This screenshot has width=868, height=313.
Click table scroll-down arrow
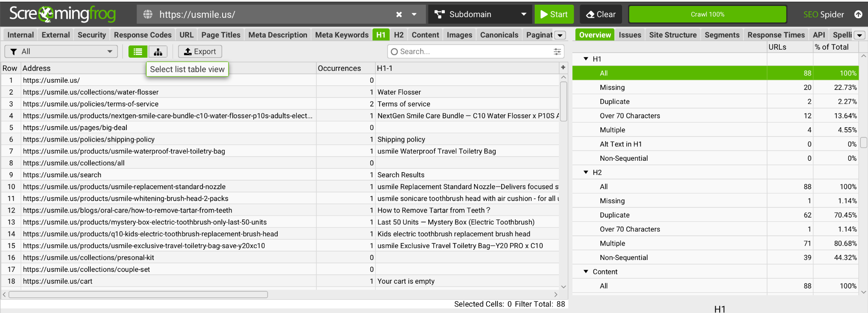(x=564, y=287)
